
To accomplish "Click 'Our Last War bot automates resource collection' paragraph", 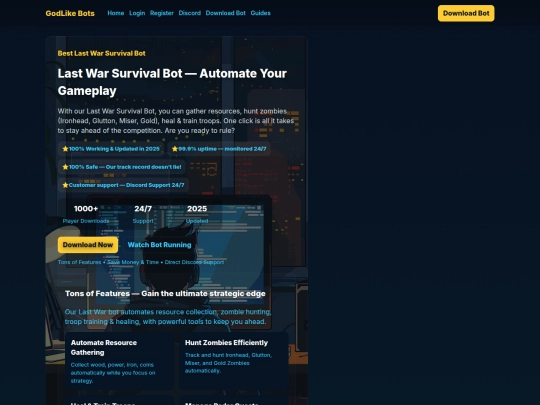I will coord(168,317).
